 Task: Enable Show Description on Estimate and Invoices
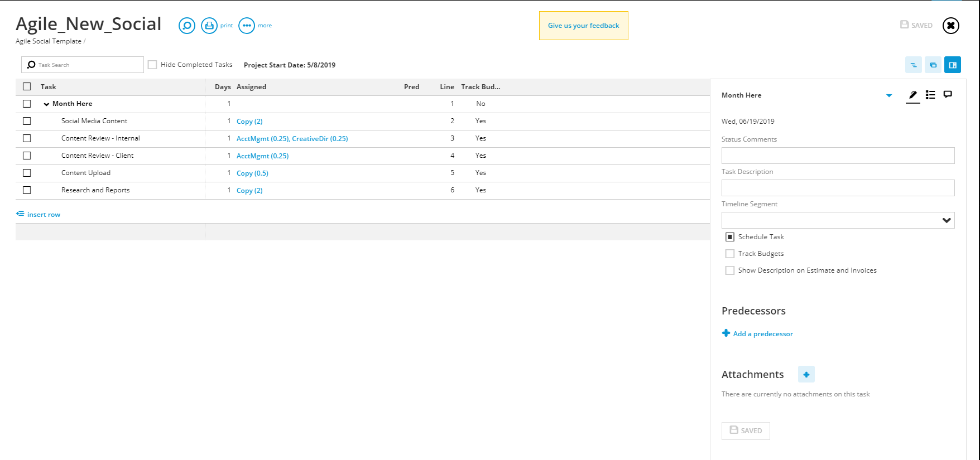[x=730, y=270]
